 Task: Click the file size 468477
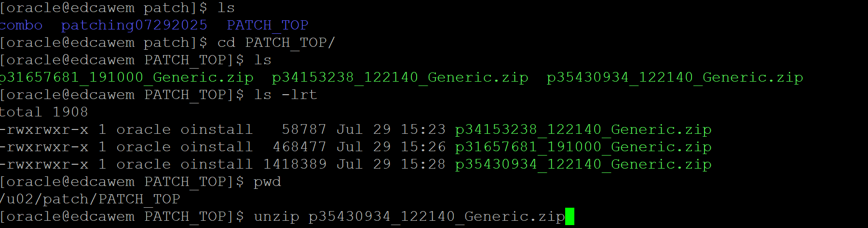pyautogui.click(x=299, y=147)
